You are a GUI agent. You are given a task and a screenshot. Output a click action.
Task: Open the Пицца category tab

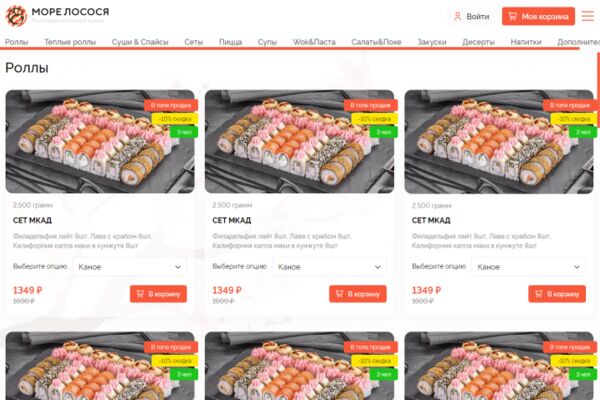coord(230,42)
